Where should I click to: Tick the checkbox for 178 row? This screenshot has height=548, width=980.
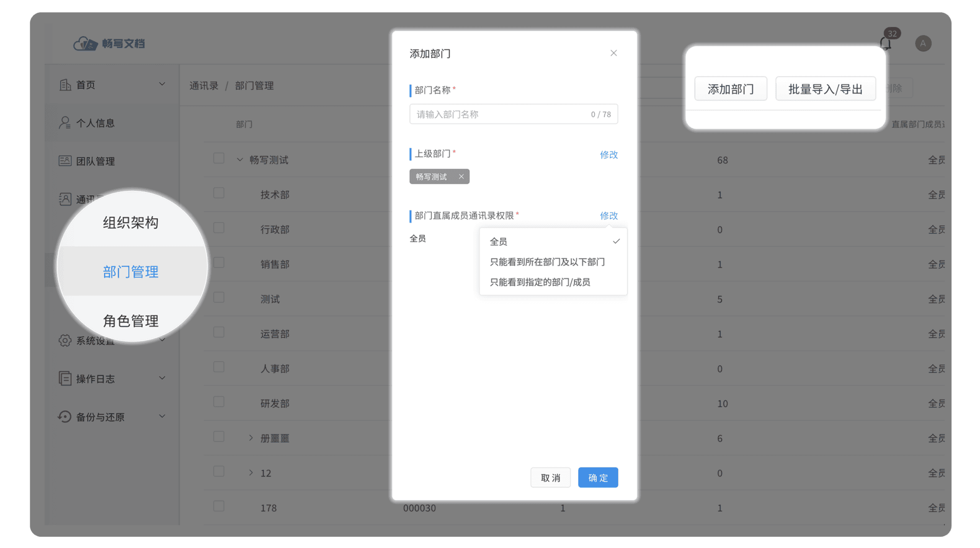[x=219, y=506]
